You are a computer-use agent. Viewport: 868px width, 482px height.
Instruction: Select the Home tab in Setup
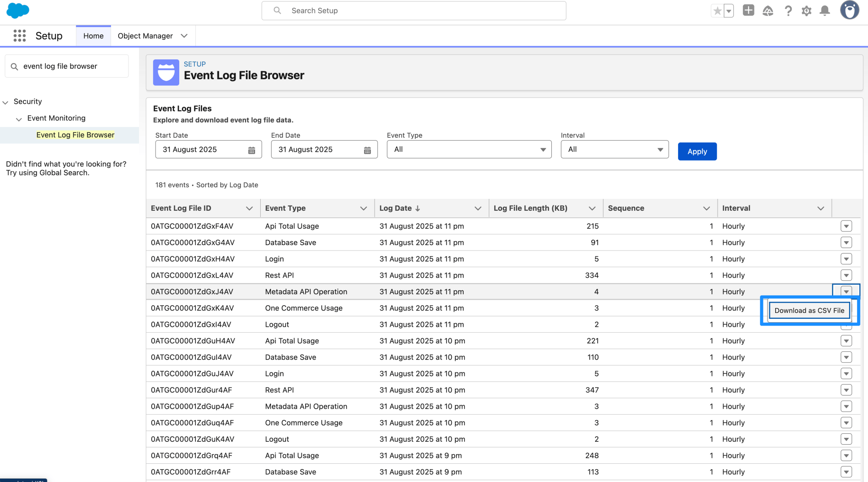(x=93, y=36)
